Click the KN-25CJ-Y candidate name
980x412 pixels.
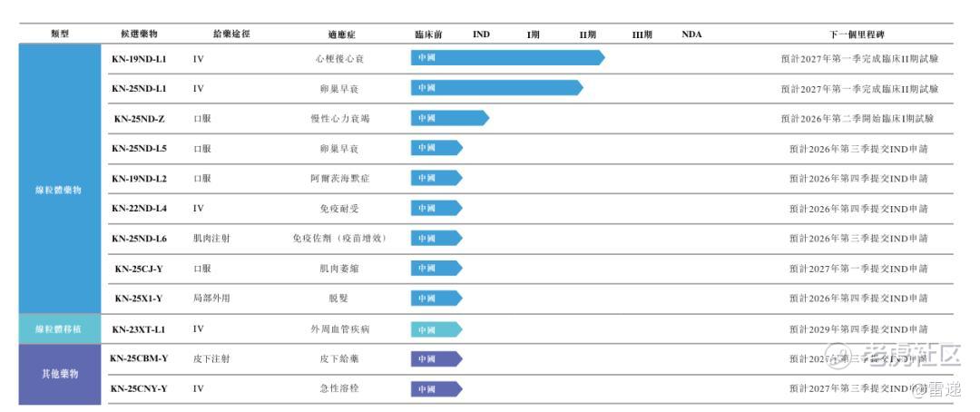tap(139, 269)
